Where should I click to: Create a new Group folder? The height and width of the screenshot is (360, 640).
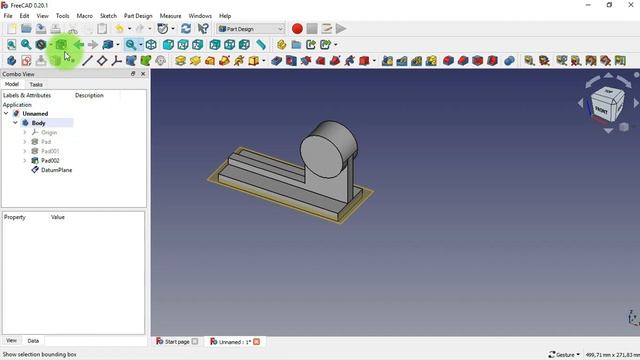click(296, 44)
